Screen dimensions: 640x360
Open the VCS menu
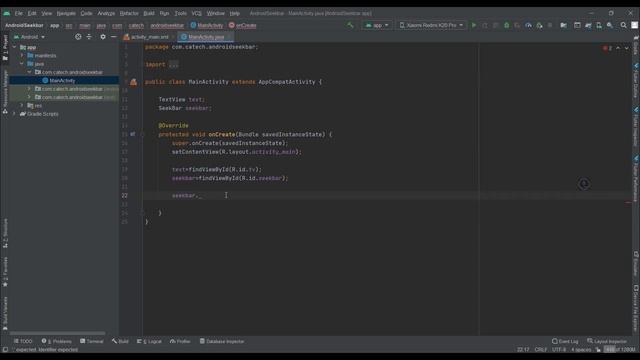pyautogui.click(x=196, y=13)
